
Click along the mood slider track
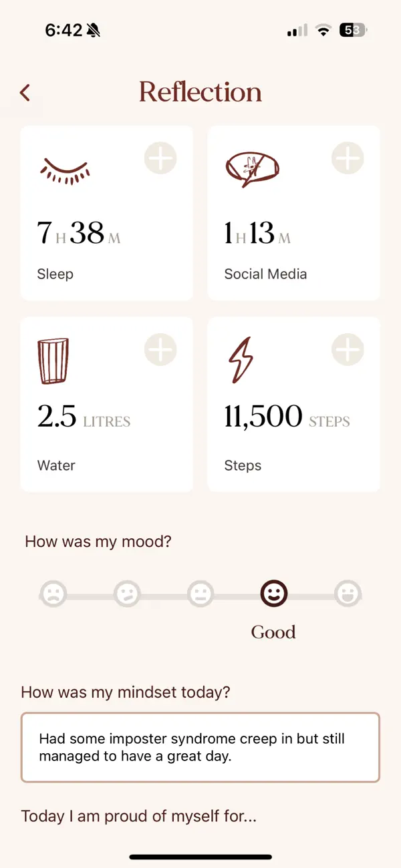(164, 594)
